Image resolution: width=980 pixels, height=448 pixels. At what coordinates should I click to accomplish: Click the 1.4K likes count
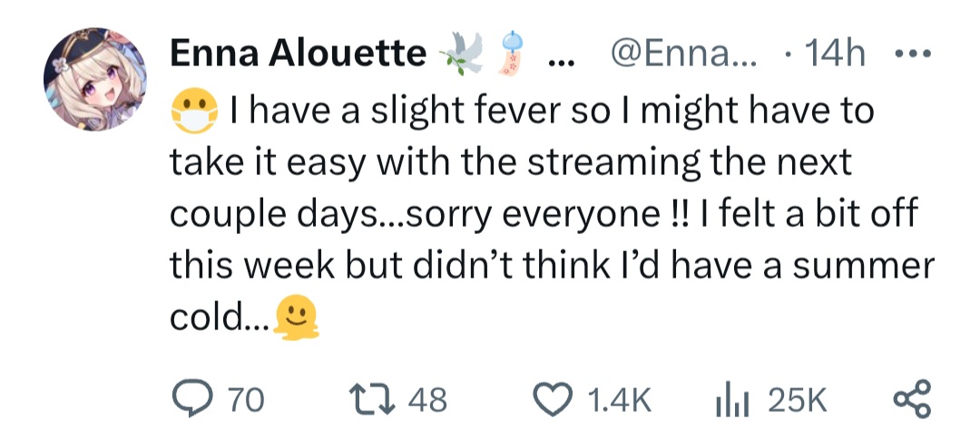[x=620, y=400]
